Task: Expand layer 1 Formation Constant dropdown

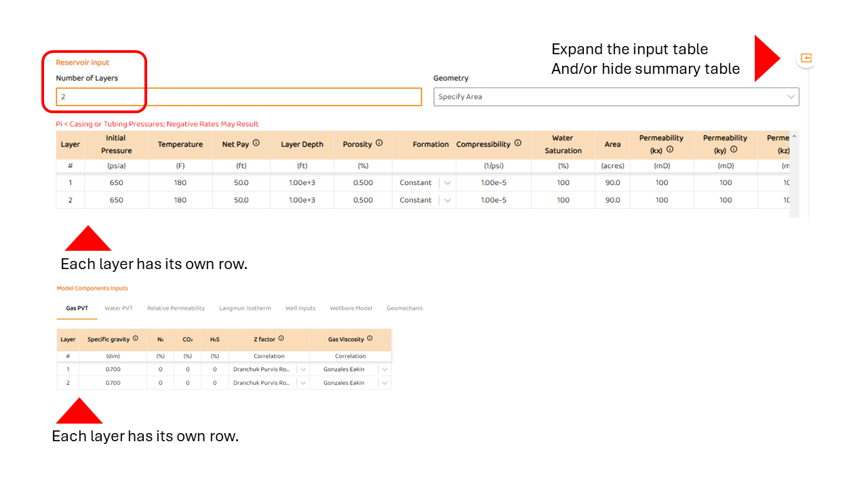Action: click(x=447, y=182)
